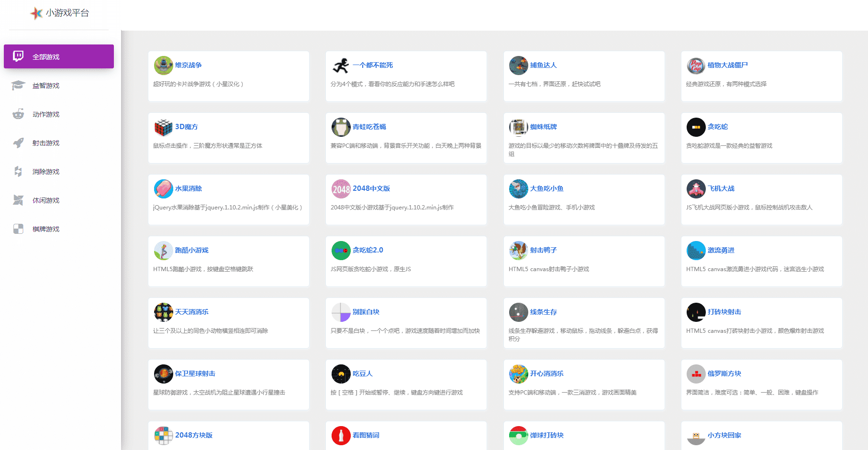Open the 休闲游戏 category
The width and height of the screenshot is (868, 450).
59,200
